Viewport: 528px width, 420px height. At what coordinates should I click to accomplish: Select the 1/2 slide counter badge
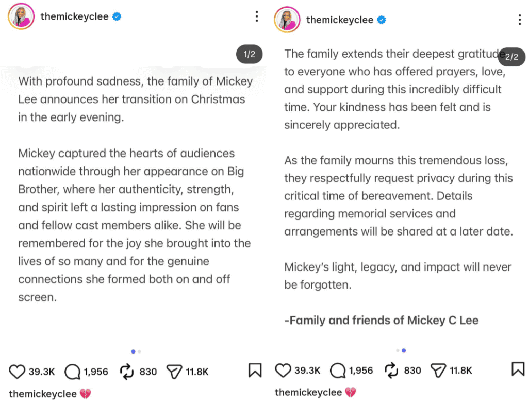point(249,54)
